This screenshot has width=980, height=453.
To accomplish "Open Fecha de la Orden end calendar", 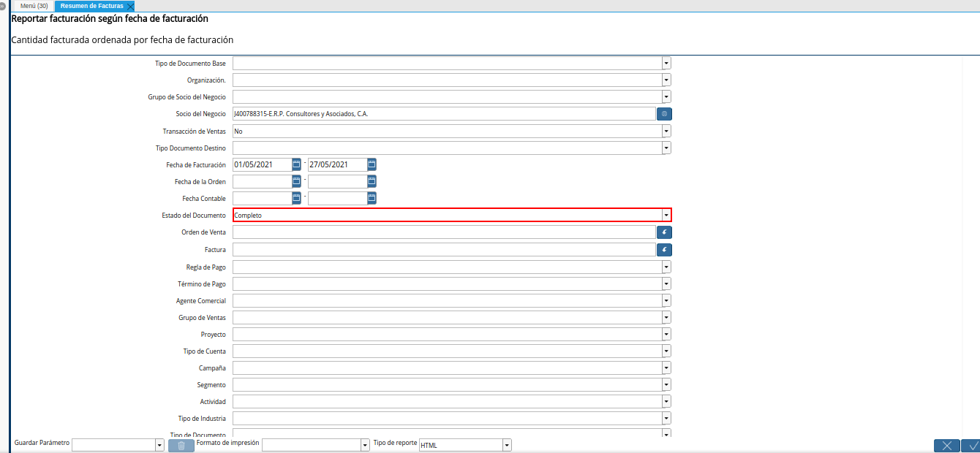I will tap(372, 181).
